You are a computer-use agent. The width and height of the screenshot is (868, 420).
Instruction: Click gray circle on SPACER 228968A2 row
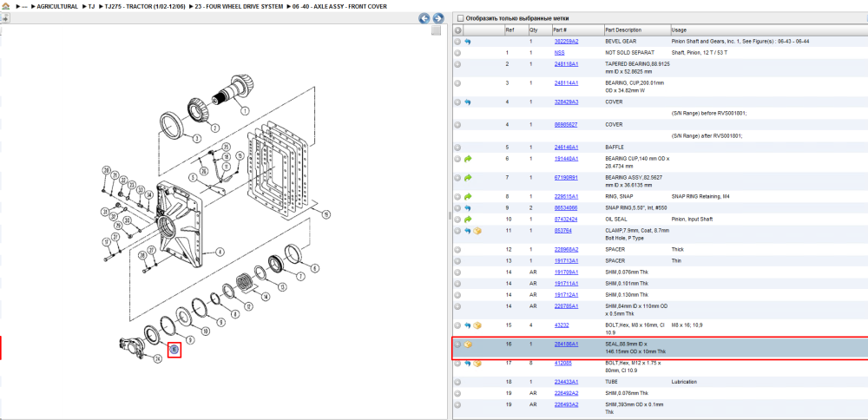tap(457, 250)
